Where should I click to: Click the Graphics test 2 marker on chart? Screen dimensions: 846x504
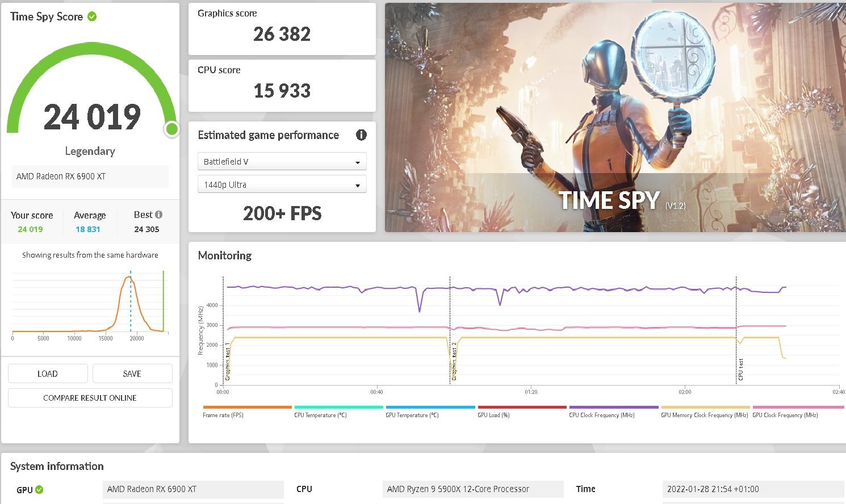(454, 361)
